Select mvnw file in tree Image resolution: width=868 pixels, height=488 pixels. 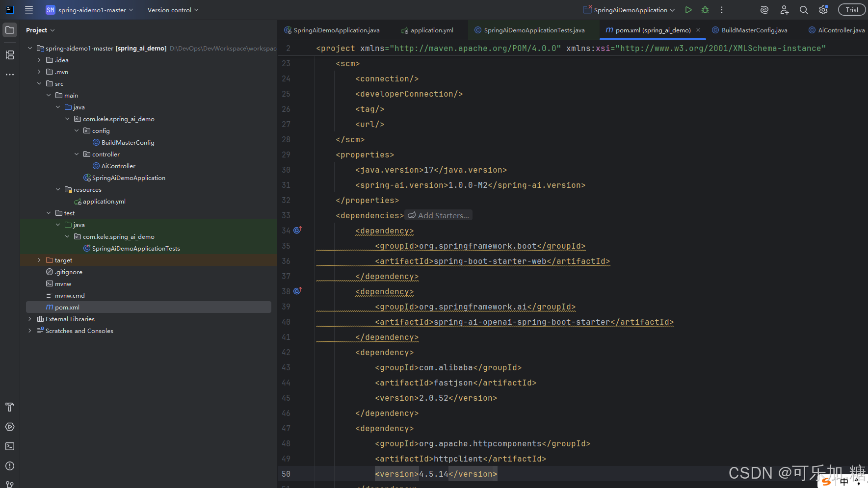[x=58, y=283]
